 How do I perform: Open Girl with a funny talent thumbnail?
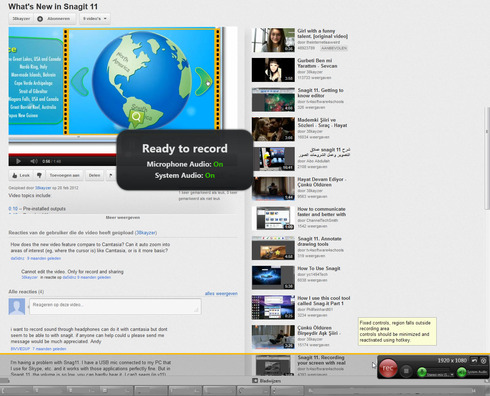tap(273, 40)
